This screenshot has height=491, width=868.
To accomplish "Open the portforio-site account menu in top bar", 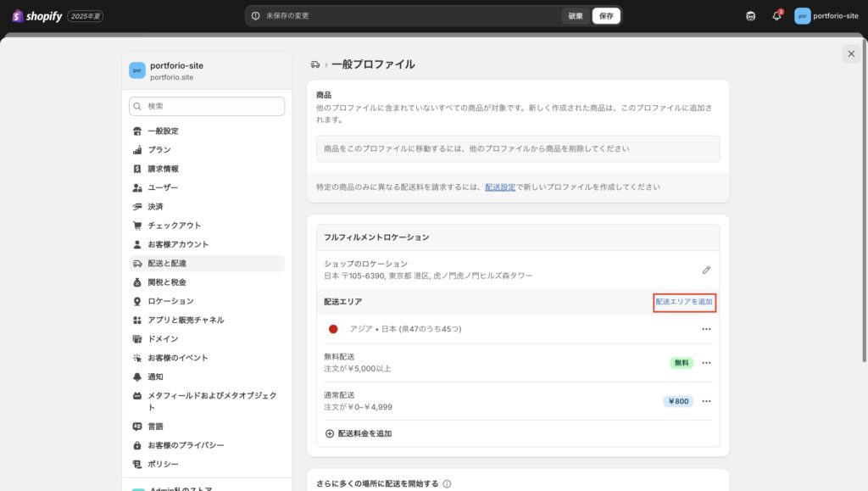I will (x=827, y=16).
